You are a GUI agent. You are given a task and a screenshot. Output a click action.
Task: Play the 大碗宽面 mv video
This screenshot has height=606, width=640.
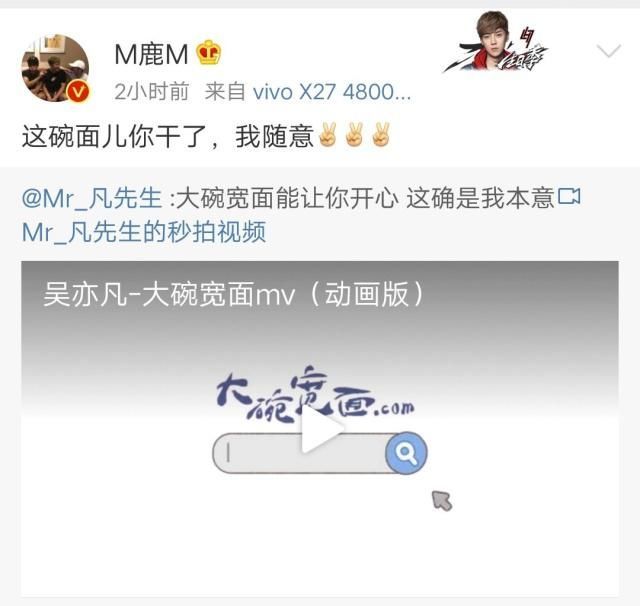322,428
